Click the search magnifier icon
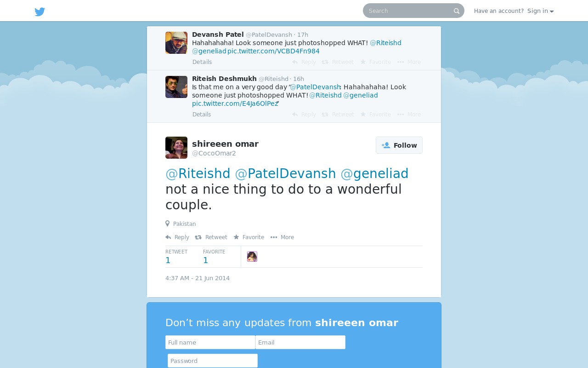Image resolution: width=588 pixels, height=368 pixels. (457, 11)
